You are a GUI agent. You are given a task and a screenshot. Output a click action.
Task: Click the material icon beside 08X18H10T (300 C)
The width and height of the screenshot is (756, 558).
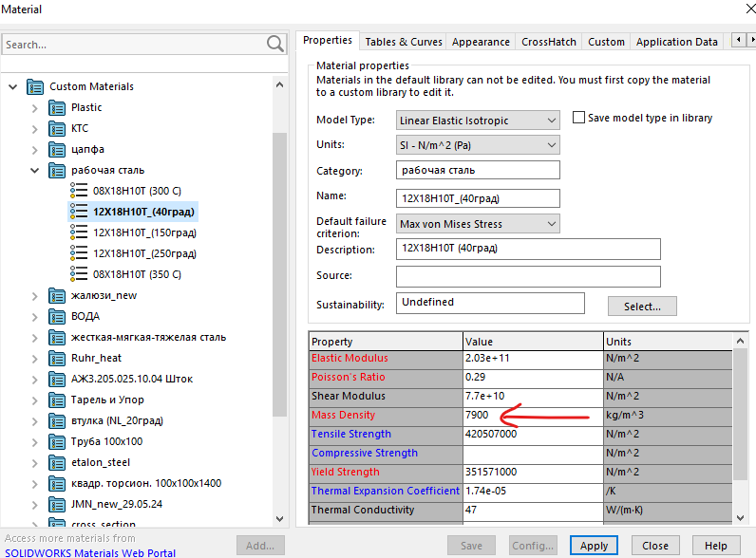tap(79, 191)
